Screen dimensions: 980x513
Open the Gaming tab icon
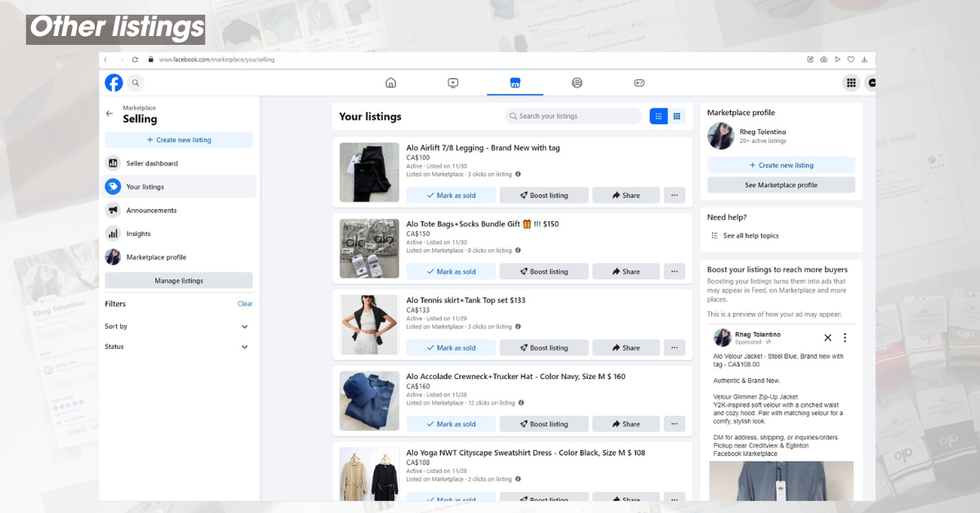(639, 83)
